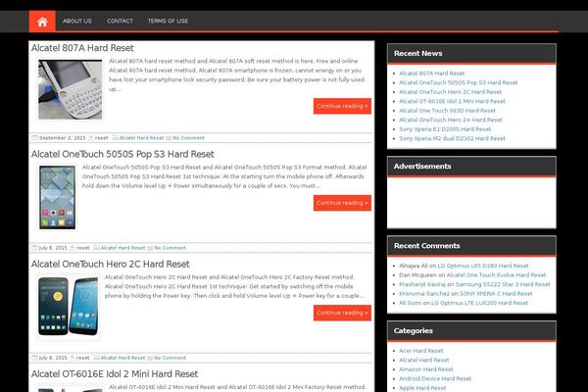Continue reading the 5050S Pop S3 post

coord(342,203)
